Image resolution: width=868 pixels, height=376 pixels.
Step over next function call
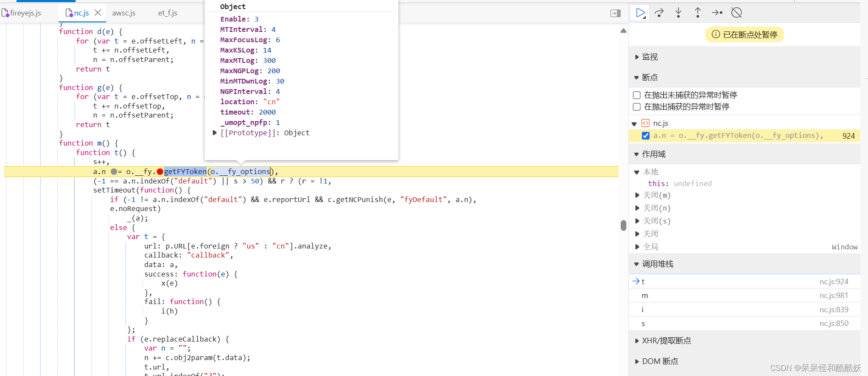pyautogui.click(x=659, y=13)
